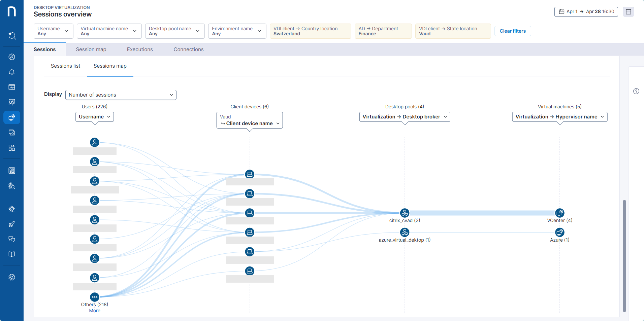Expand the Display Number of sessions dropdown

click(x=121, y=95)
